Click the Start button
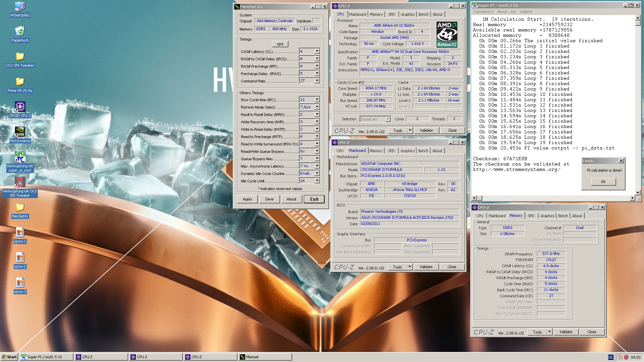Viewport: 644px width, 362px height. (9, 357)
